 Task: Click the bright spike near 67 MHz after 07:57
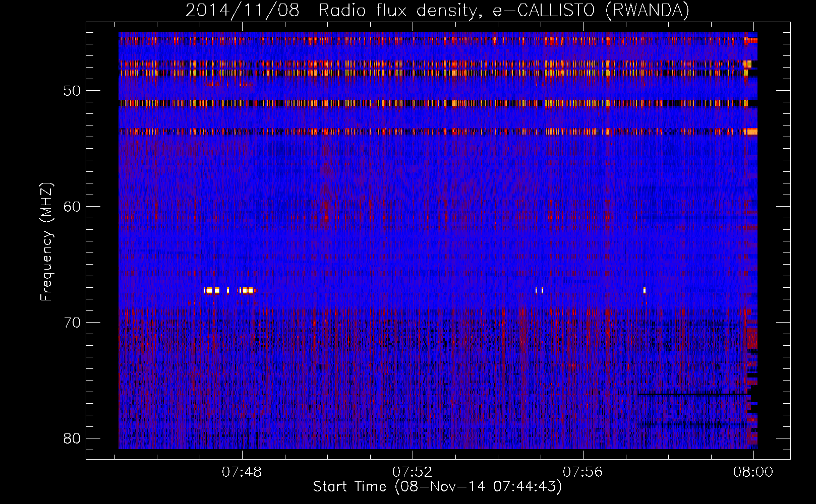click(644, 290)
